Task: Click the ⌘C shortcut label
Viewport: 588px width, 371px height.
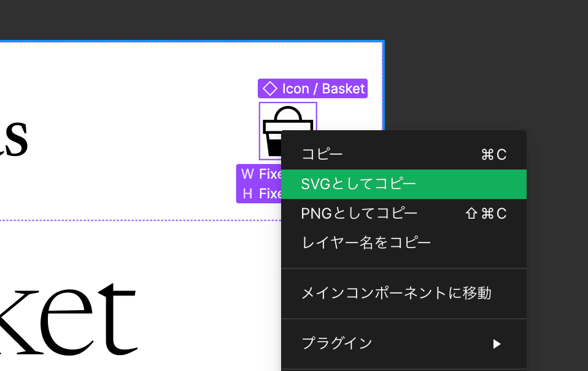Action: click(x=494, y=154)
